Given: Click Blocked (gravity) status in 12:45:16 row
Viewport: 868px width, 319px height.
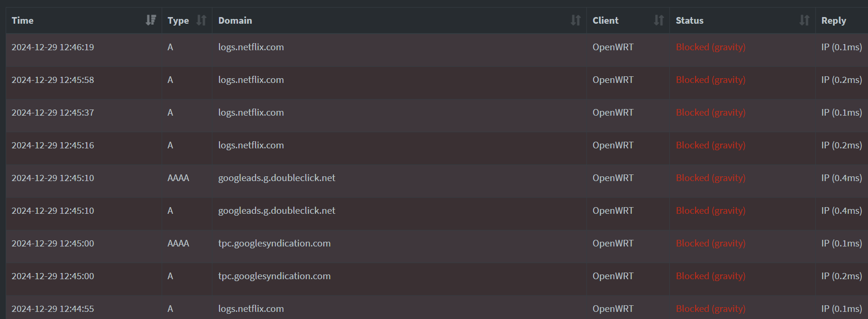Looking at the screenshot, I should [x=711, y=145].
